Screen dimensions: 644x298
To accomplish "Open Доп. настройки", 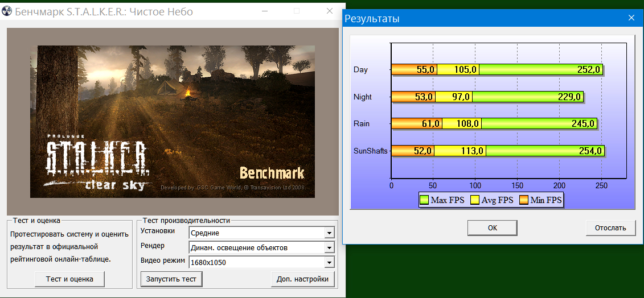I will click(303, 279).
